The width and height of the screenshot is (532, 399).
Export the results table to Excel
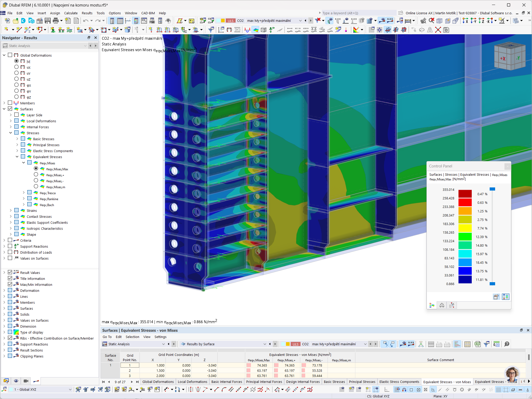pos(477,344)
